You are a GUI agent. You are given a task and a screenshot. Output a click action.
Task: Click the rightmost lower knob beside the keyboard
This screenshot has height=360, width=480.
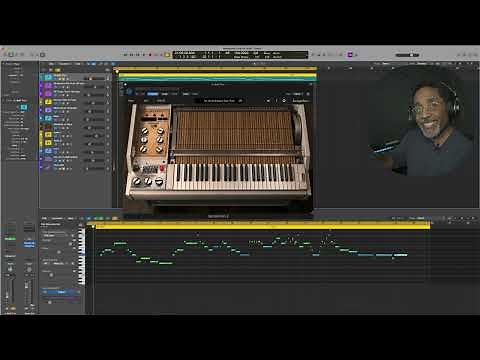pos(160,181)
